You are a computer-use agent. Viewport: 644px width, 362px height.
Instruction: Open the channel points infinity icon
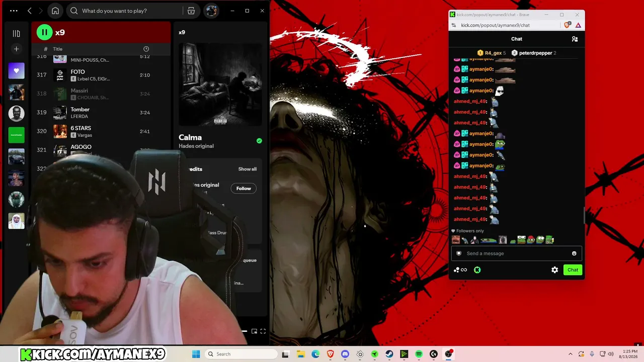pyautogui.click(x=460, y=270)
